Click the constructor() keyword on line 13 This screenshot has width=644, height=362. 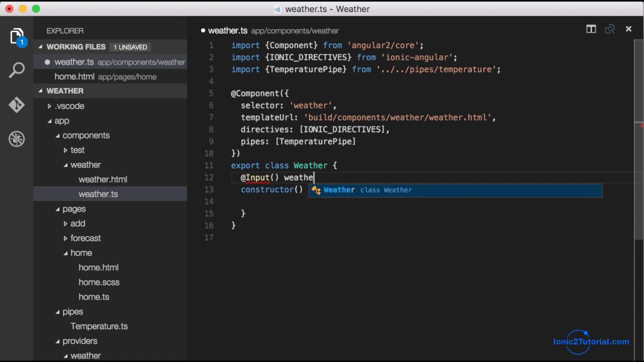coord(272,190)
